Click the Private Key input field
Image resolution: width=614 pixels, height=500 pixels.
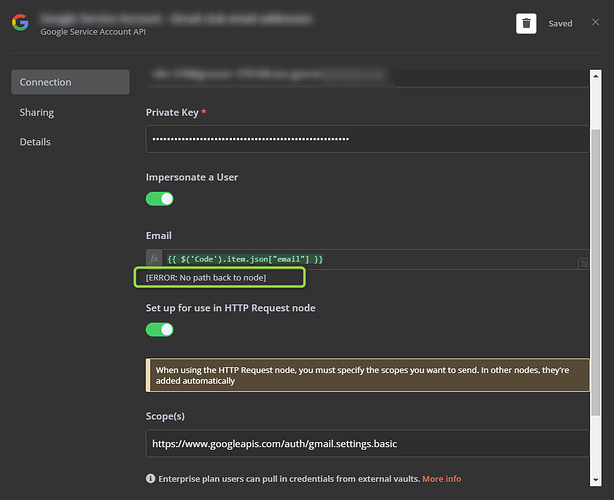pos(367,139)
